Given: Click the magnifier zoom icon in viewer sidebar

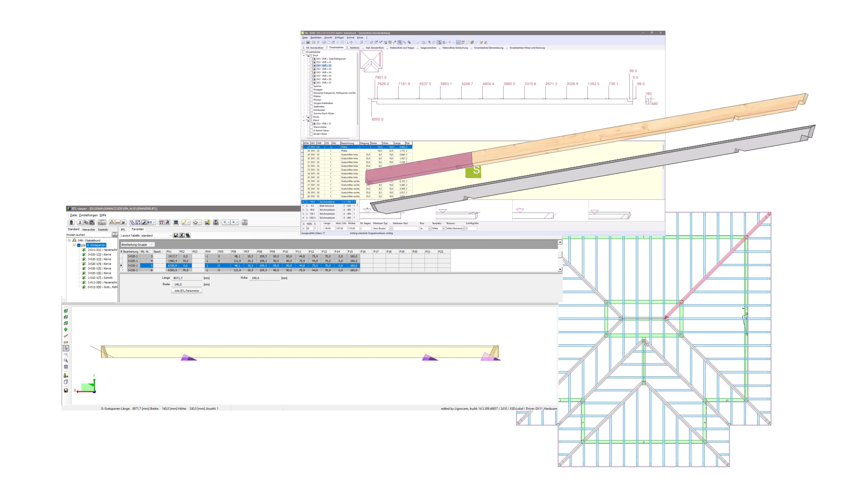Looking at the screenshot, I should click(66, 361).
